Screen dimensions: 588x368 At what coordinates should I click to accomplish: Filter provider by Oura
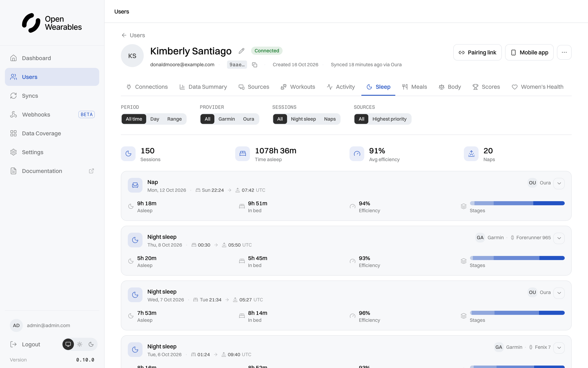tap(249, 119)
